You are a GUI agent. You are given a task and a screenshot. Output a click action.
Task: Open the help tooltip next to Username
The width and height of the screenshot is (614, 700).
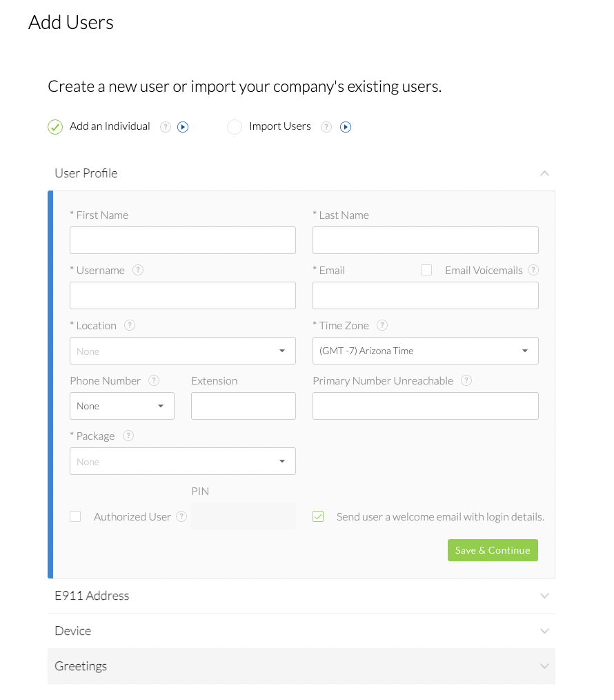[x=138, y=270]
